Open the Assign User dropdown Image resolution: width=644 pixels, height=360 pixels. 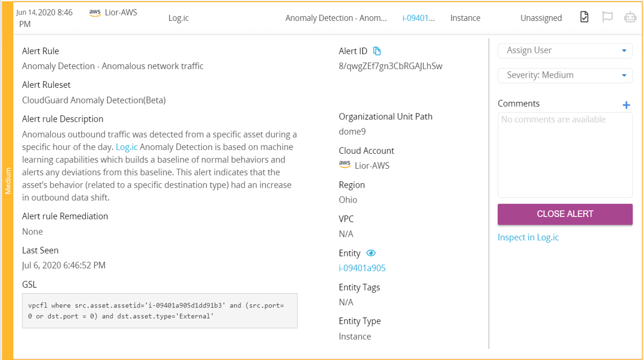565,50
